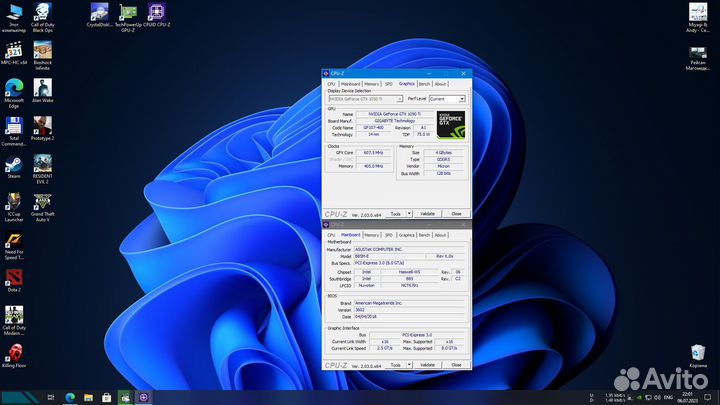Switch to CPU-Z taskbar button

(143, 397)
